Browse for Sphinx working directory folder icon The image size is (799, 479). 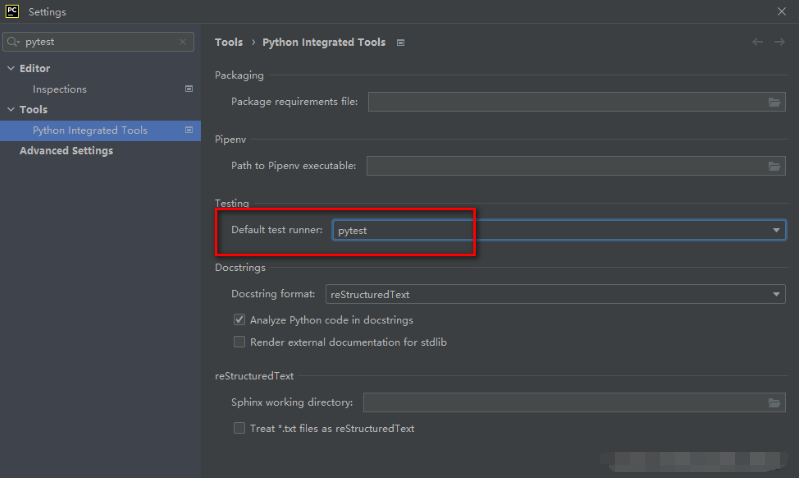(774, 403)
